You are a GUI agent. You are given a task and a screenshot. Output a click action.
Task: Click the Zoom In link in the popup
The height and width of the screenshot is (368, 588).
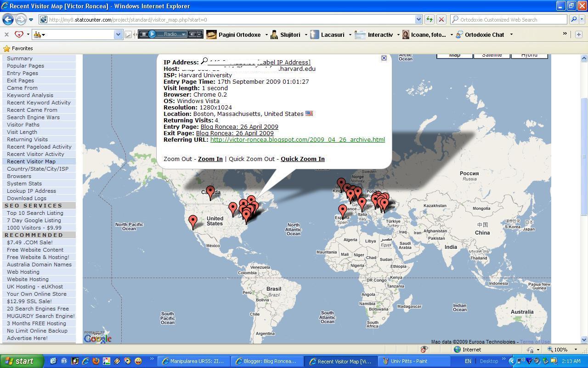(210, 159)
